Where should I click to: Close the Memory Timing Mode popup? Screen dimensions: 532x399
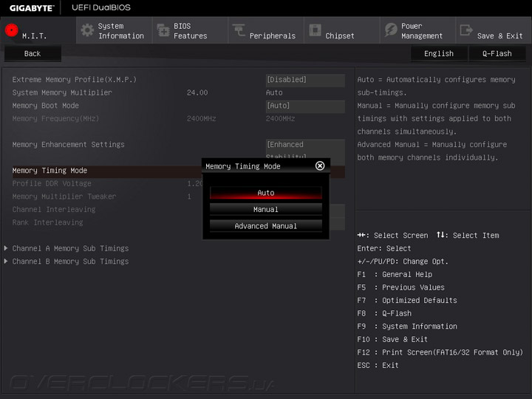(320, 166)
